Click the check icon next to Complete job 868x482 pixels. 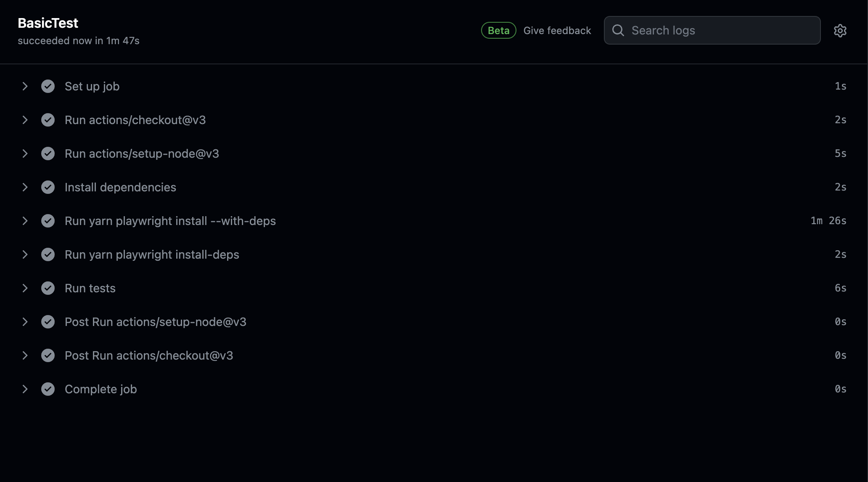48,389
